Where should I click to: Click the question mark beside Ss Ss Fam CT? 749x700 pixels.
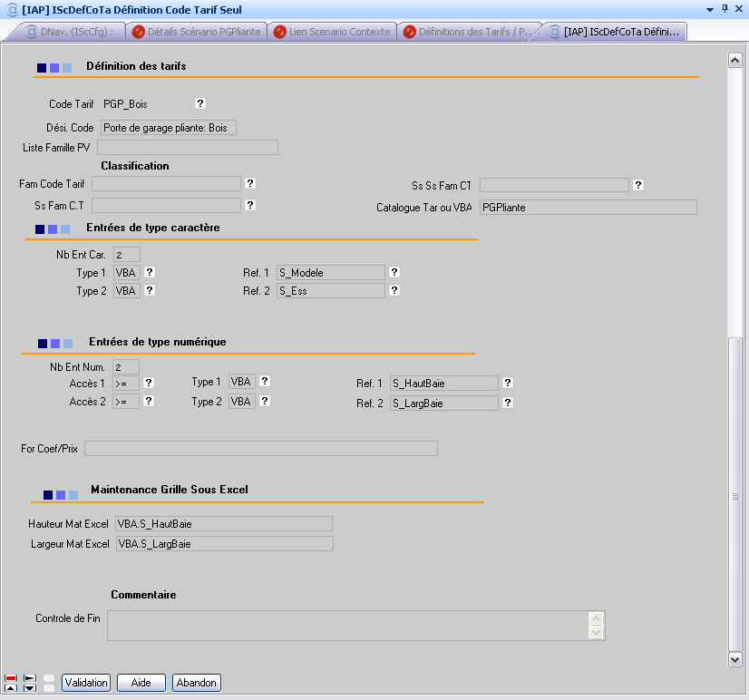tap(638, 185)
